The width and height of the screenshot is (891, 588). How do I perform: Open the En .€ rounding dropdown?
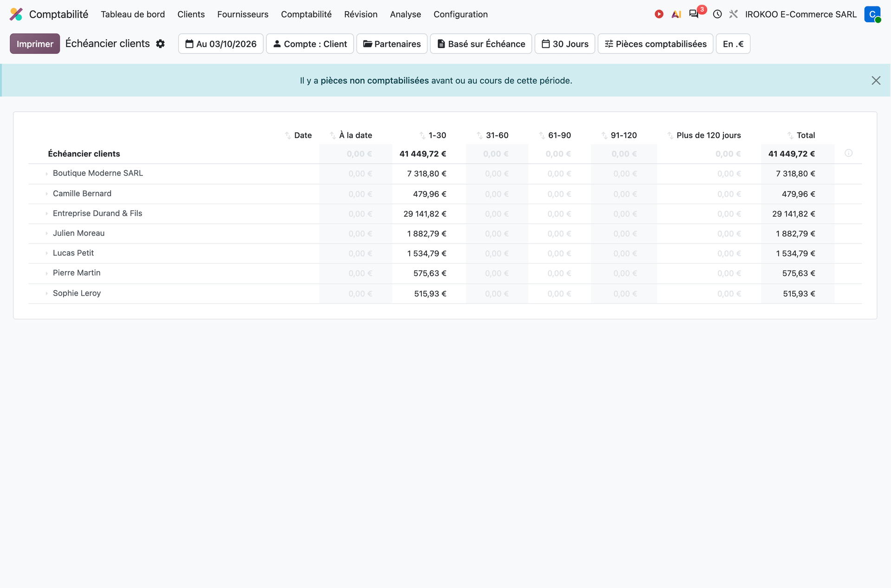[733, 44]
